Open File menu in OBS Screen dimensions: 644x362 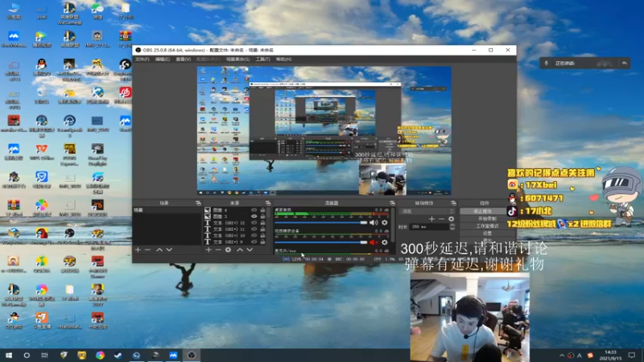tap(142, 59)
